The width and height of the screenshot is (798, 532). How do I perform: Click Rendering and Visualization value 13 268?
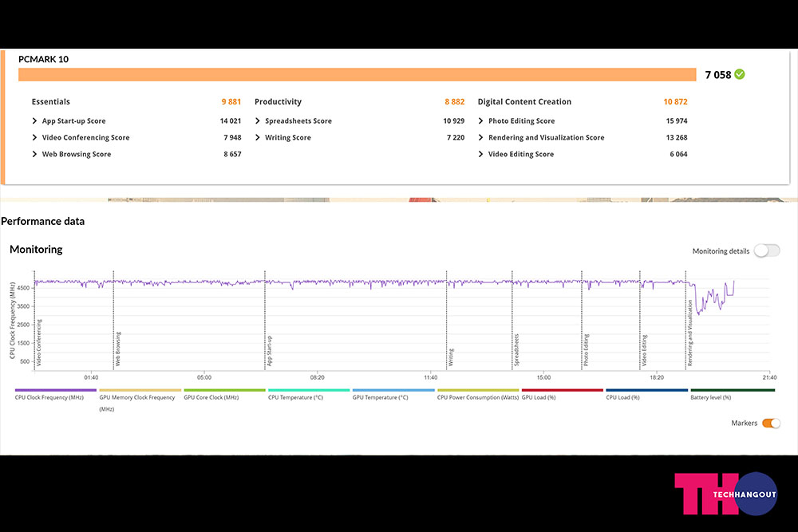point(677,137)
